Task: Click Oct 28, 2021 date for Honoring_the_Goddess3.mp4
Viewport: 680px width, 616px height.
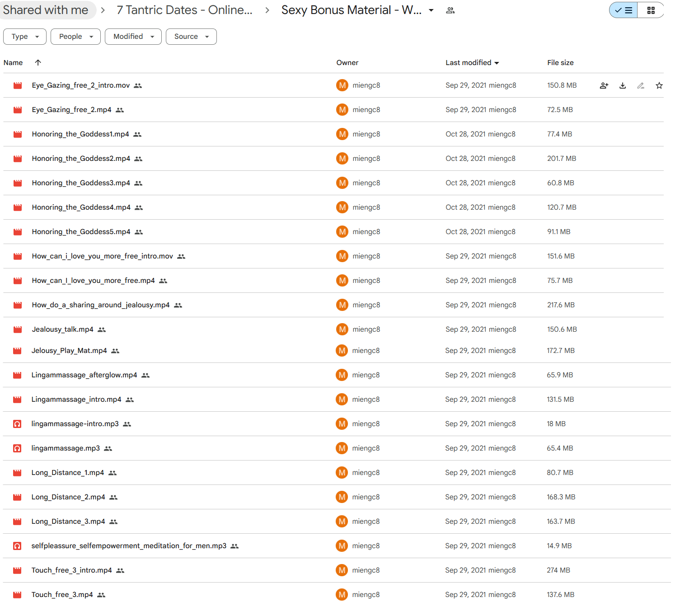Action: [465, 183]
